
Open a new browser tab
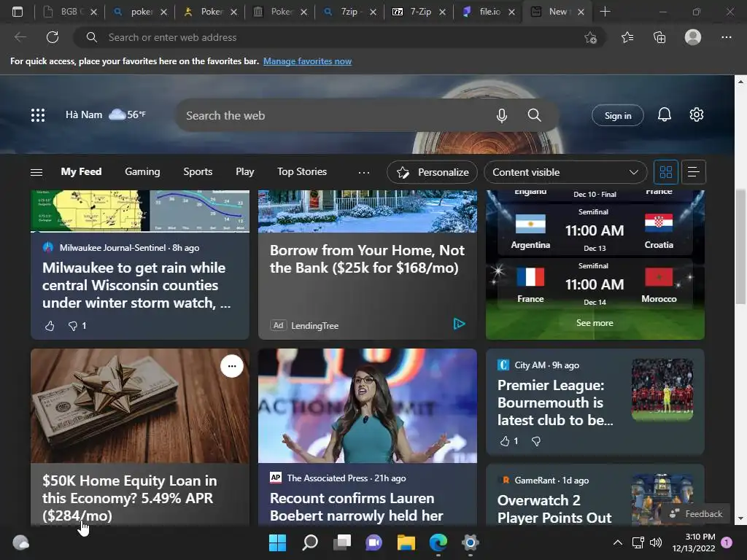pyautogui.click(x=605, y=12)
